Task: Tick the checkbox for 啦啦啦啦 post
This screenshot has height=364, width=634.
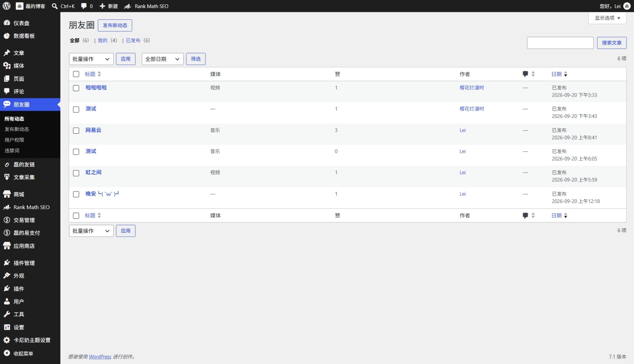Action: pyautogui.click(x=76, y=88)
